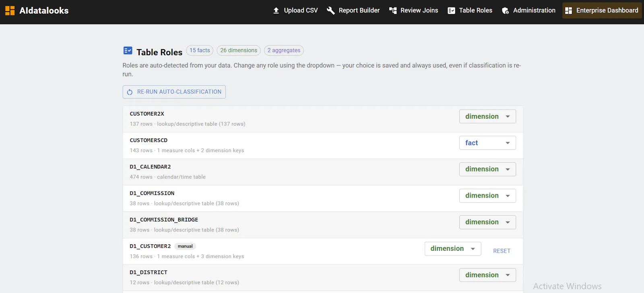Click the Report Builder wrench icon
Viewport: 644px width, 293px height.
click(x=331, y=10)
